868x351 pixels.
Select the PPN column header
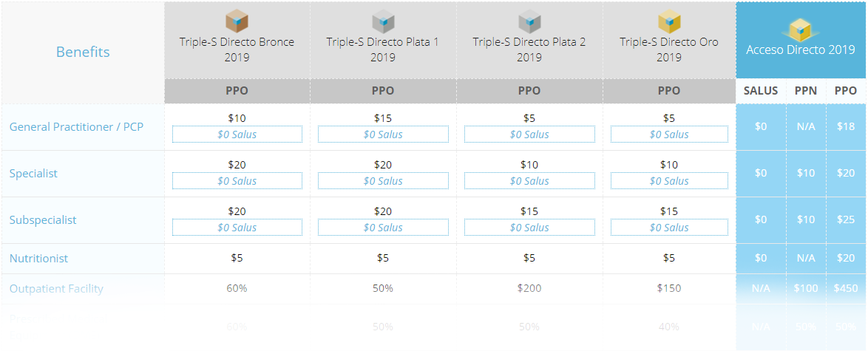coord(806,91)
